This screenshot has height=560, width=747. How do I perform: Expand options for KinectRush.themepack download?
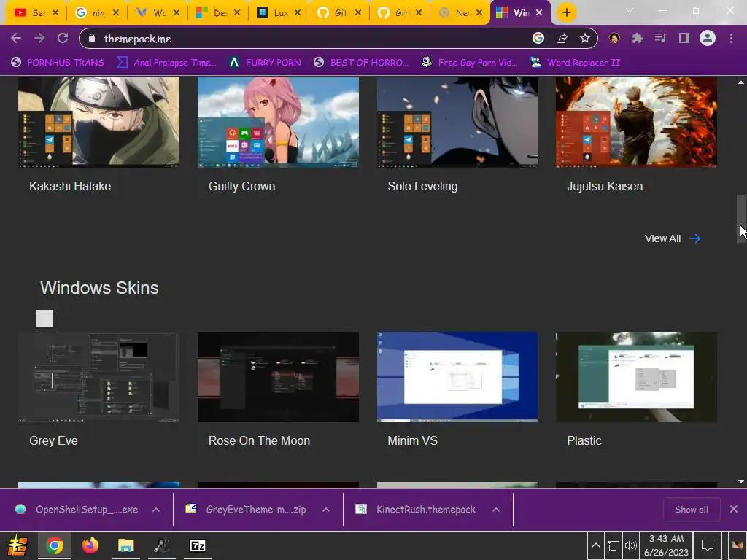[496, 510]
